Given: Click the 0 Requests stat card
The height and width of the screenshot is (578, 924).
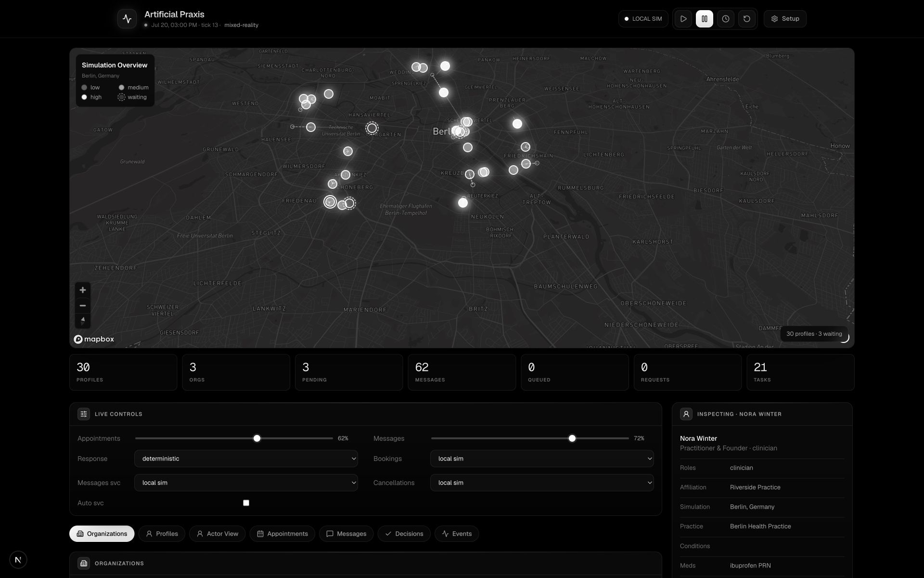Looking at the screenshot, I should click(x=688, y=372).
